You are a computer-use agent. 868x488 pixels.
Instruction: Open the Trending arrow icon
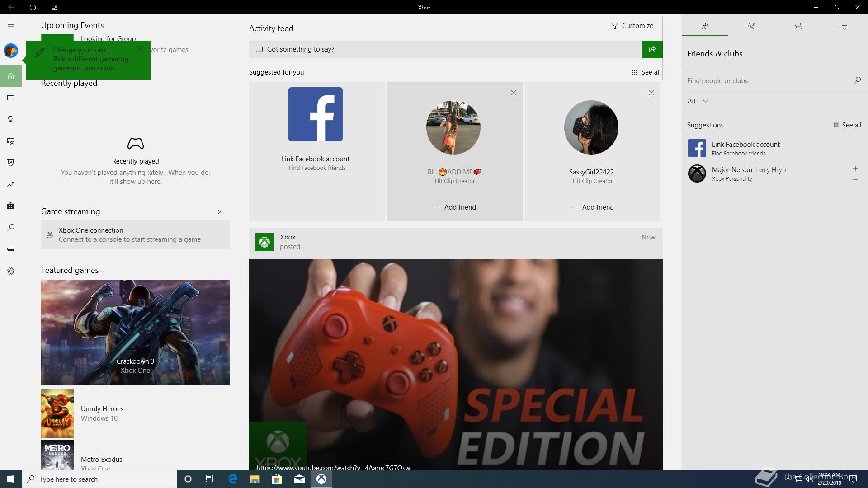pos(11,184)
